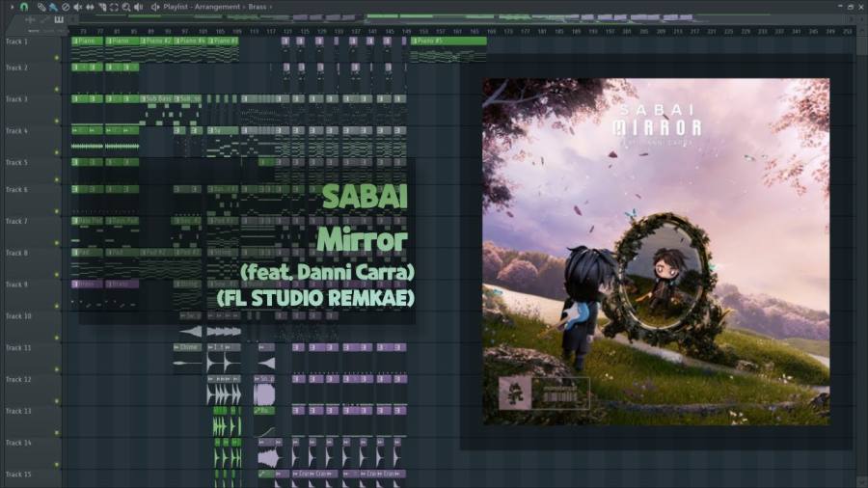Mute Track 2 with its green dot

click(x=57, y=89)
